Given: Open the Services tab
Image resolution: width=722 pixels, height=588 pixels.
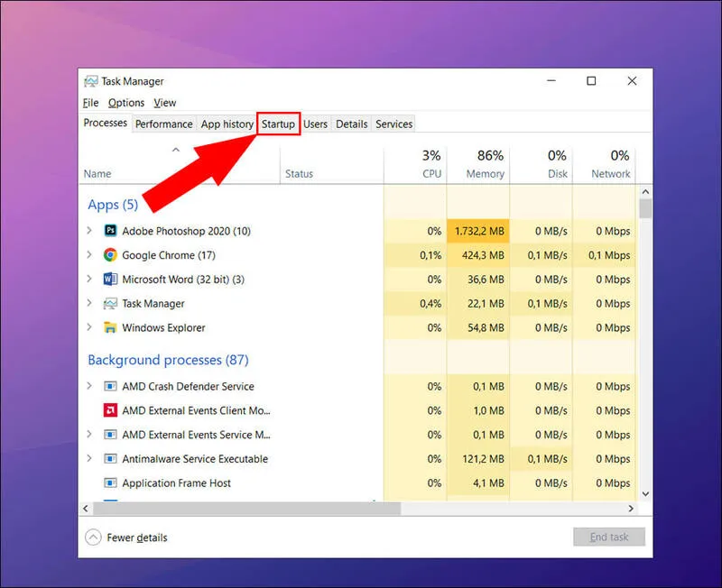Looking at the screenshot, I should pos(393,124).
